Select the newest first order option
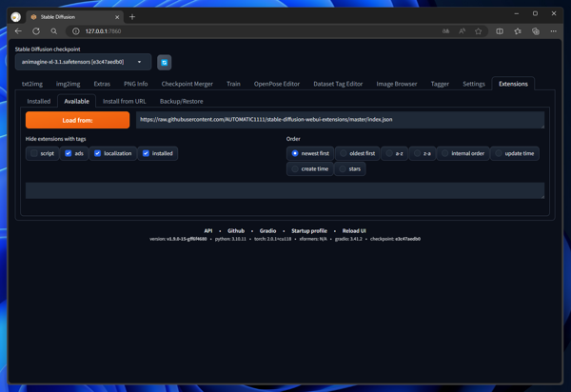571x392 pixels. 310,153
